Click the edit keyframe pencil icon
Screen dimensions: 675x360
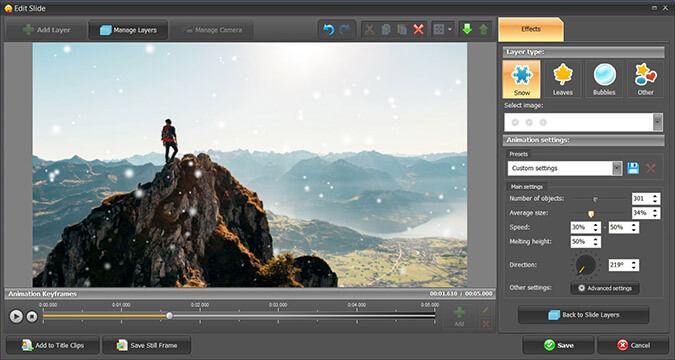[x=486, y=310]
